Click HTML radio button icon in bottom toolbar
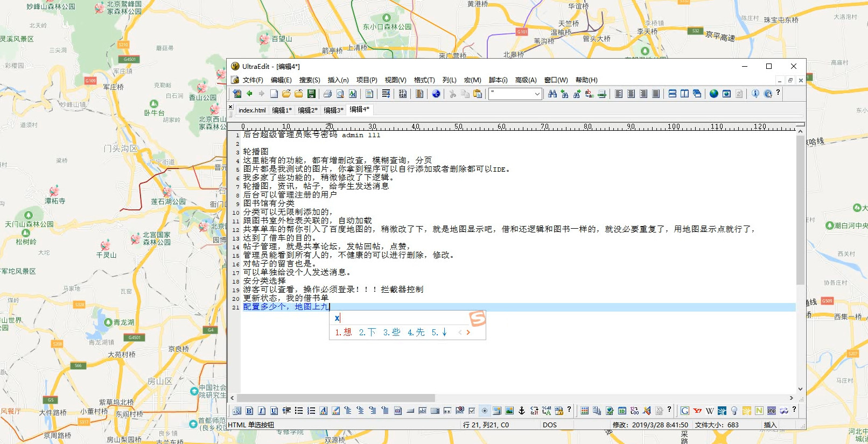The width and height of the screenshot is (868, 444). pyautogui.click(x=485, y=411)
